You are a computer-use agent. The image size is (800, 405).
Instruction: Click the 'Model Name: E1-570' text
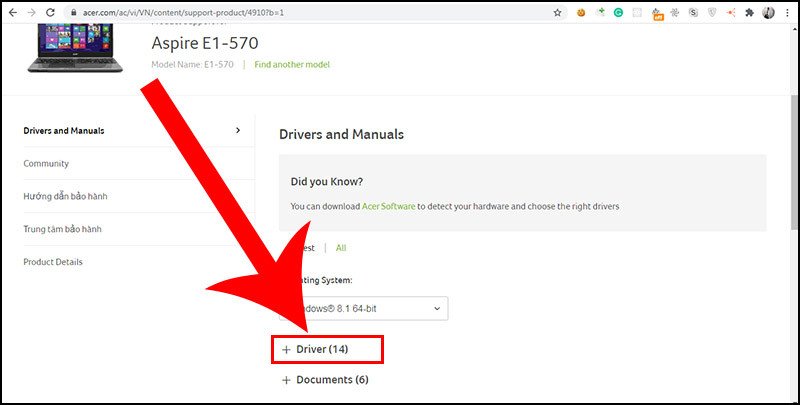click(x=192, y=64)
